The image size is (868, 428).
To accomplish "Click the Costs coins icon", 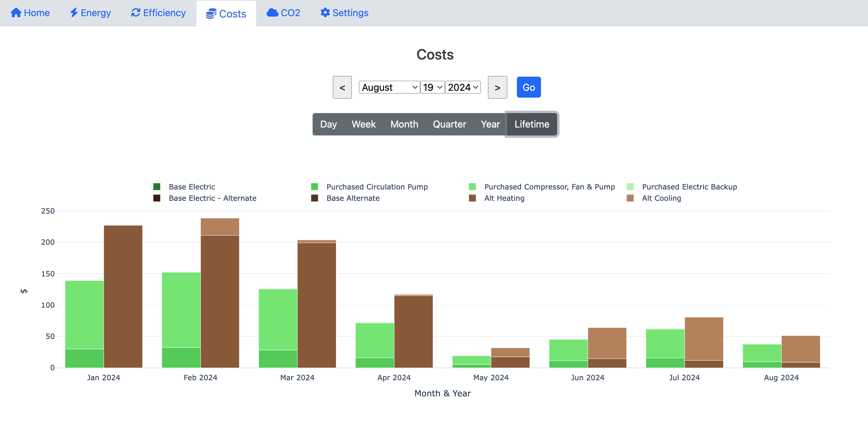I will [x=211, y=14].
